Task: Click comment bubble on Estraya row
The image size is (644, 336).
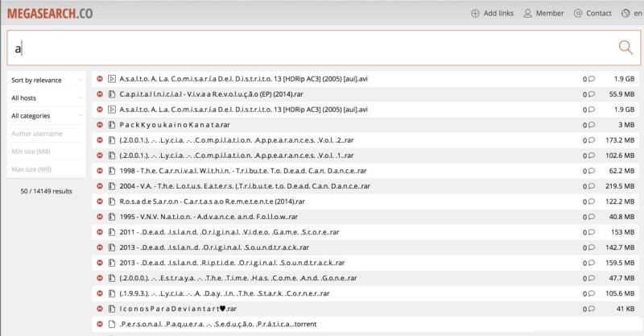Action: 592,278
